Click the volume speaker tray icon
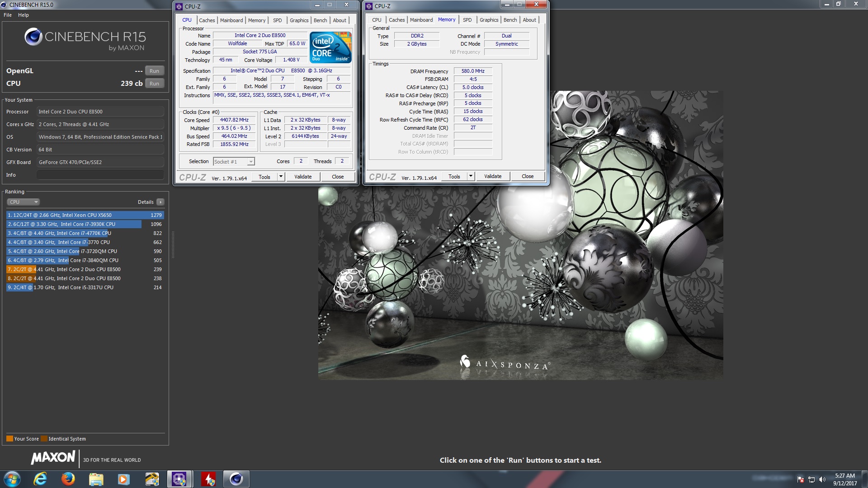 822,479
